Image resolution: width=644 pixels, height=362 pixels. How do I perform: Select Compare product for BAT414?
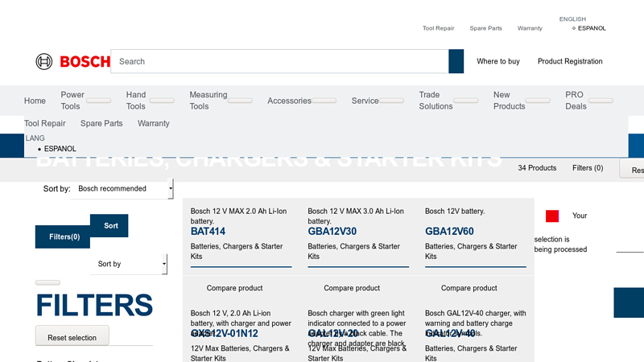click(234, 288)
